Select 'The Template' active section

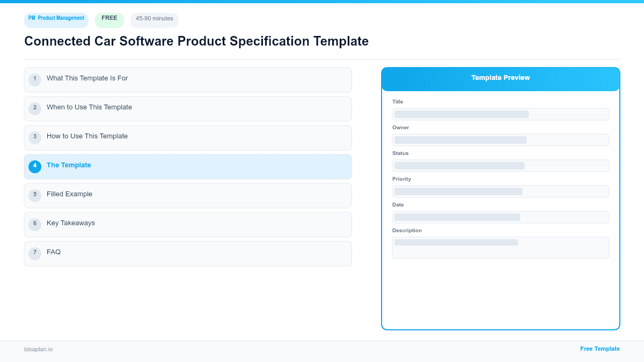188,166
